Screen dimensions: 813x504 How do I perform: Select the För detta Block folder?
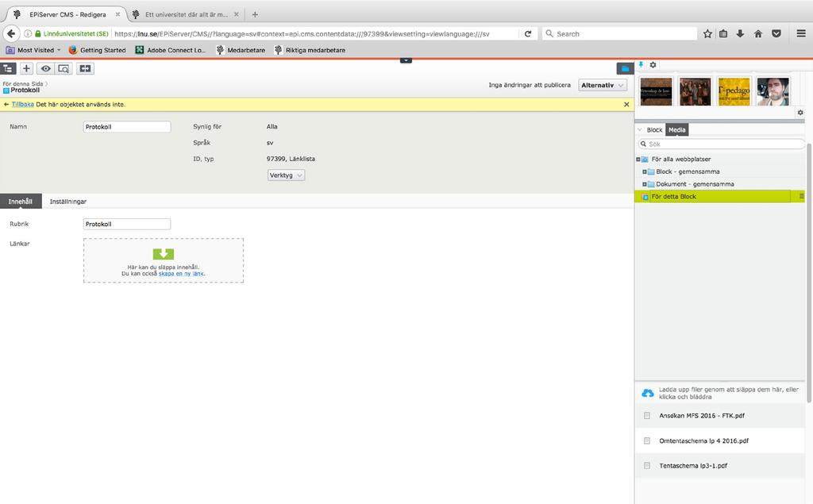(719, 196)
